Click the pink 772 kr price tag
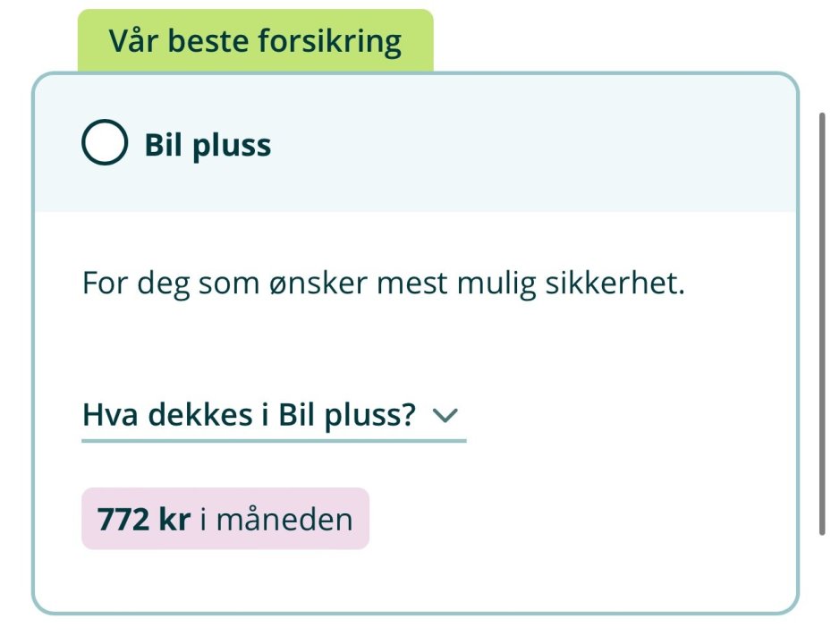The height and width of the screenshot is (644, 831). (225, 519)
